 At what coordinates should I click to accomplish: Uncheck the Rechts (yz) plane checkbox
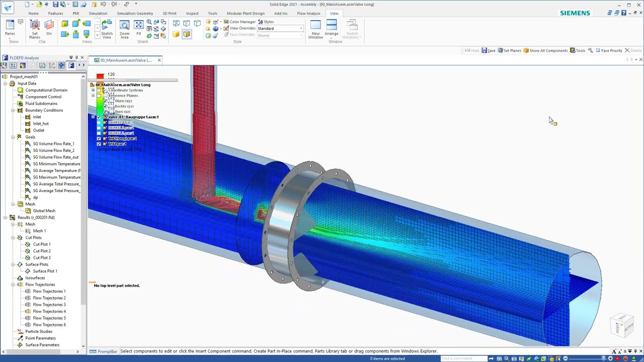click(105, 107)
